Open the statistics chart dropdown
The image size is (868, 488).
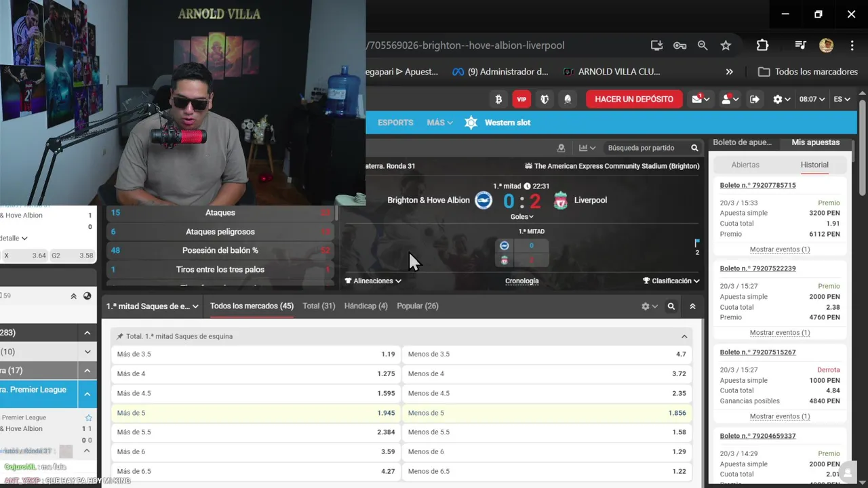click(587, 148)
